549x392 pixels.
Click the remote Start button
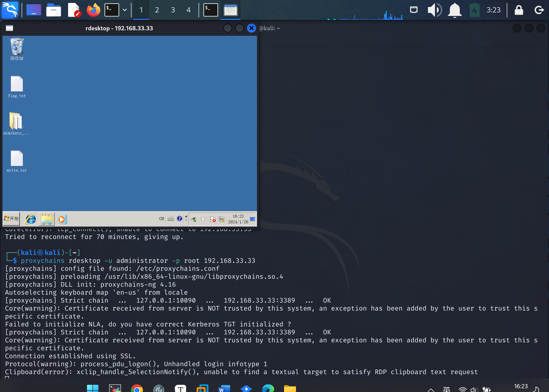pos(11,219)
